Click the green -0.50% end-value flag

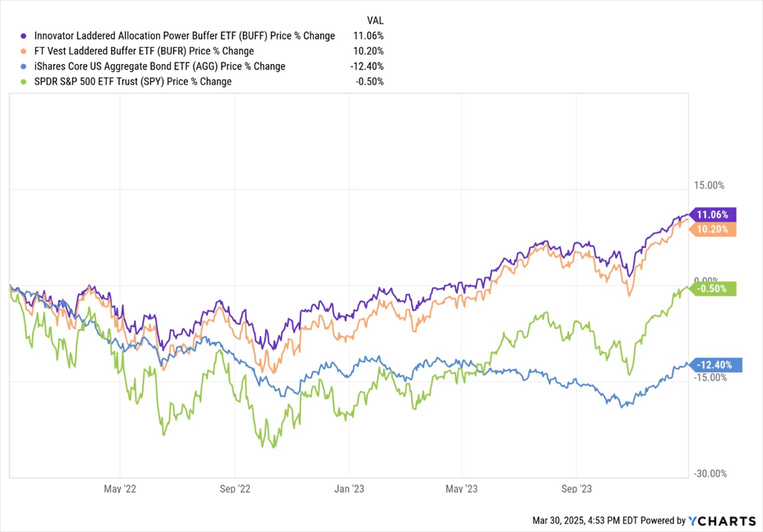[x=712, y=289]
